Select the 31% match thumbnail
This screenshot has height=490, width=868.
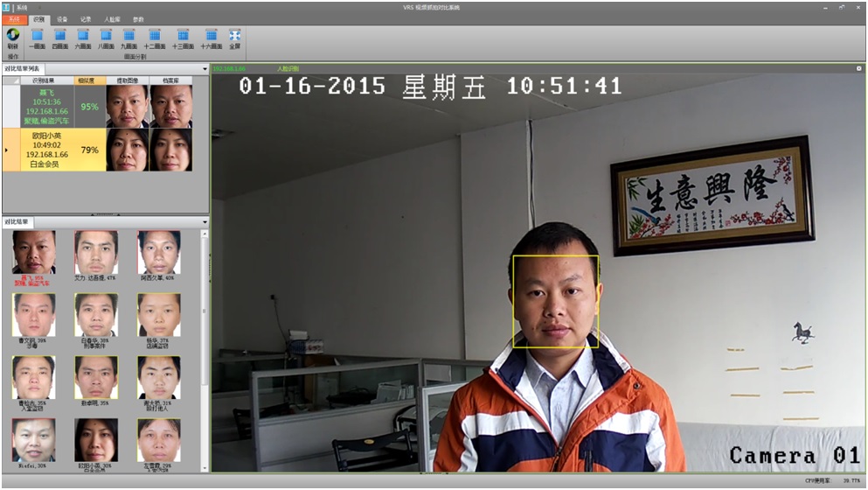[x=159, y=377]
